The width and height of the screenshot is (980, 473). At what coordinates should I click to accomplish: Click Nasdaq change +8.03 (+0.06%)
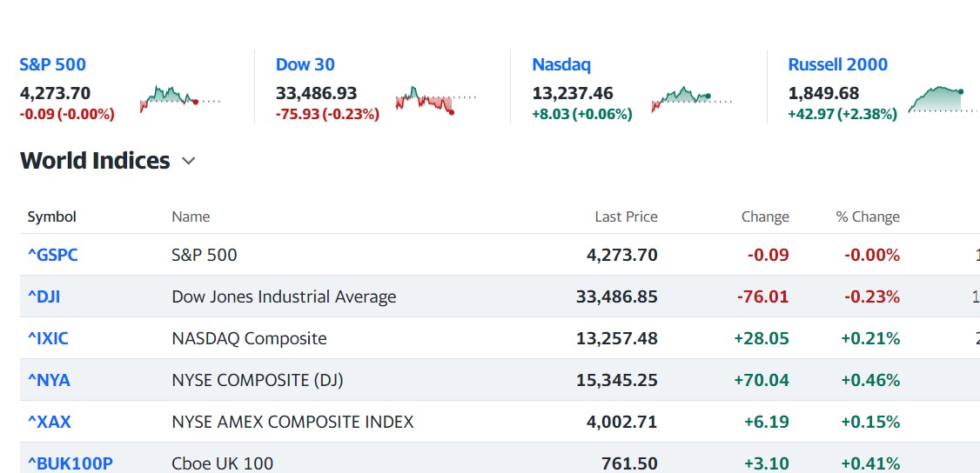(582, 114)
